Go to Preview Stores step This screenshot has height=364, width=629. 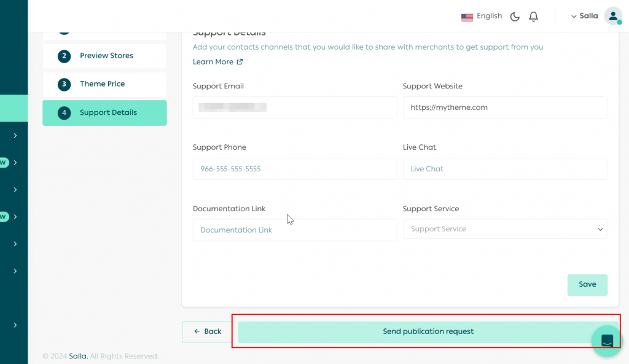tap(106, 56)
